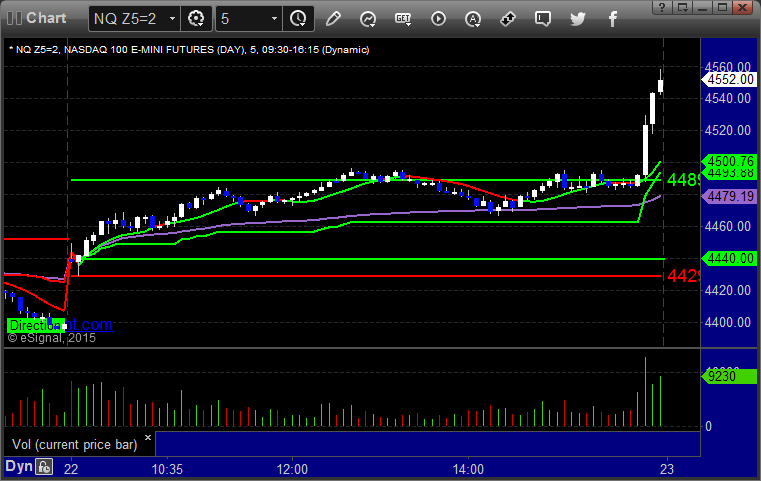
Task: Click the circled A alerts icon
Action: (x=473, y=18)
